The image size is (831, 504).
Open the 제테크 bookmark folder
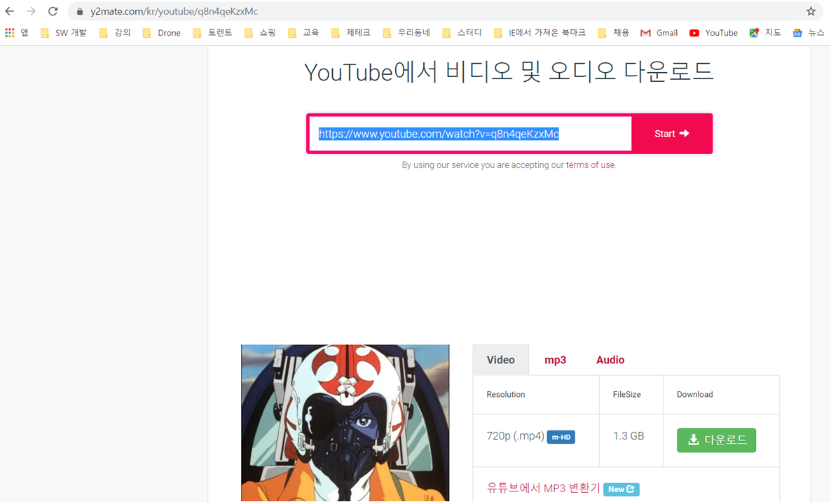pos(351,33)
